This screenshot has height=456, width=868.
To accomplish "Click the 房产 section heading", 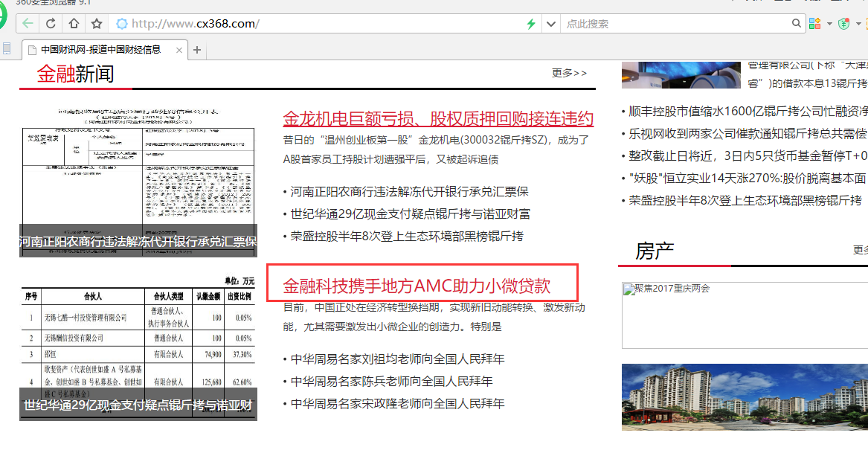I will coord(655,251).
